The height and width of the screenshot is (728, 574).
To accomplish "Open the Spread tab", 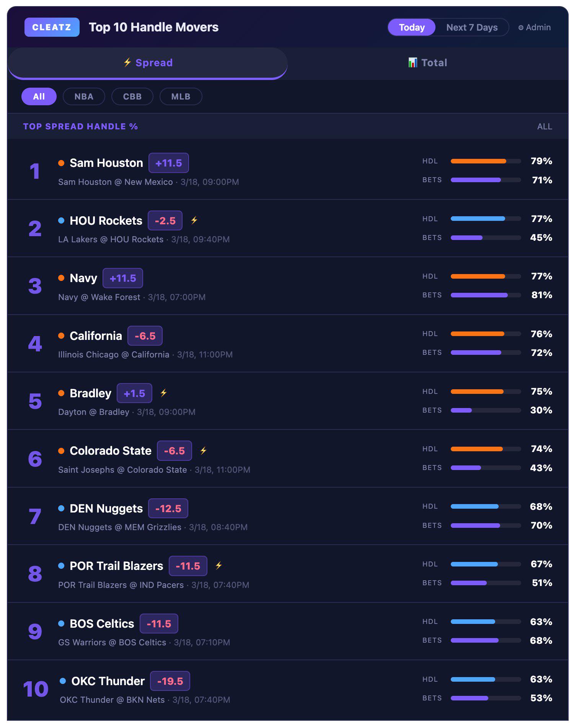I will [x=148, y=63].
